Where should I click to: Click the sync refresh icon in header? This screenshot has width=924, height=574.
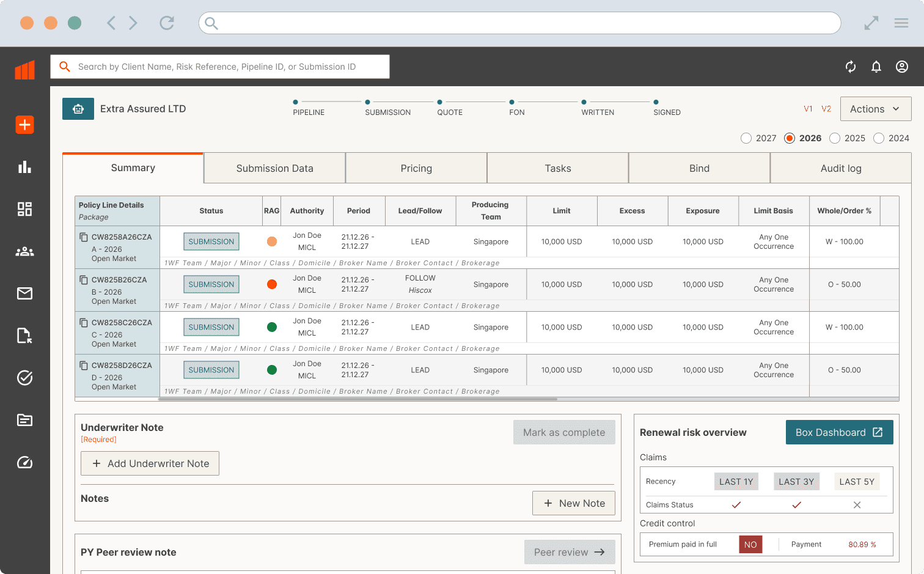tap(851, 67)
